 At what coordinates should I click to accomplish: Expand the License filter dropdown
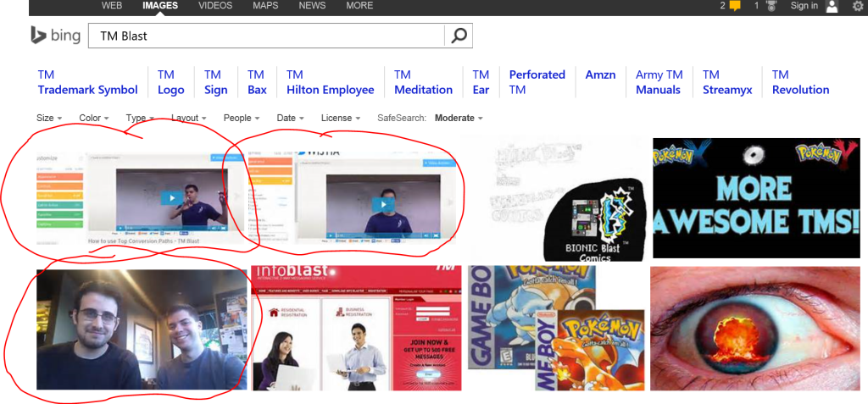(341, 118)
